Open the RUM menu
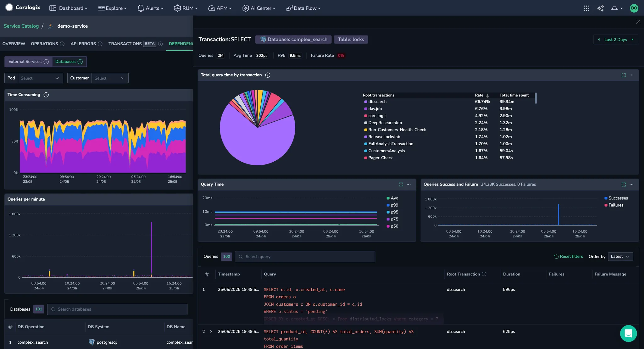This screenshot has width=644, height=349. [x=186, y=8]
